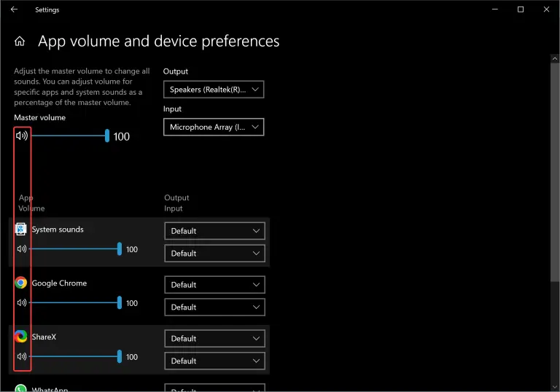
Task: Click the System sounds app icon
Action: point(20,230)
